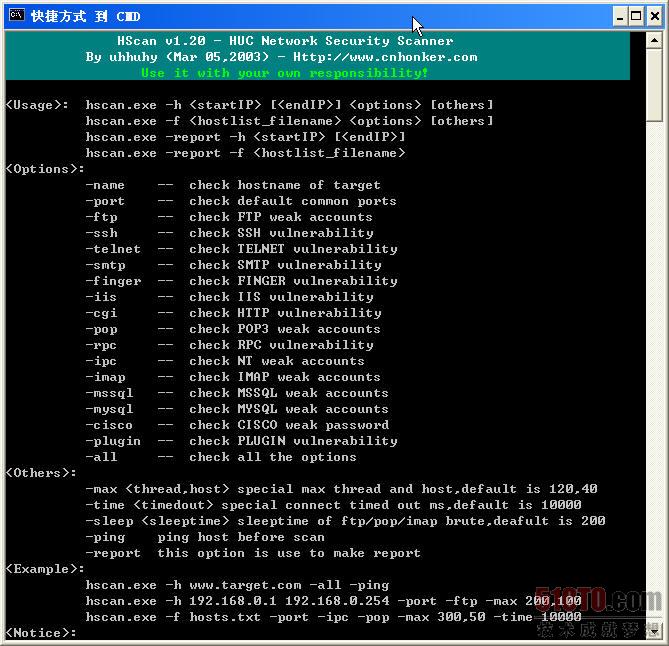Image resolution: width=669 pixels, height=646 pixels.
Task: Click 'check hostname of target' description
Action: [285, 185]
